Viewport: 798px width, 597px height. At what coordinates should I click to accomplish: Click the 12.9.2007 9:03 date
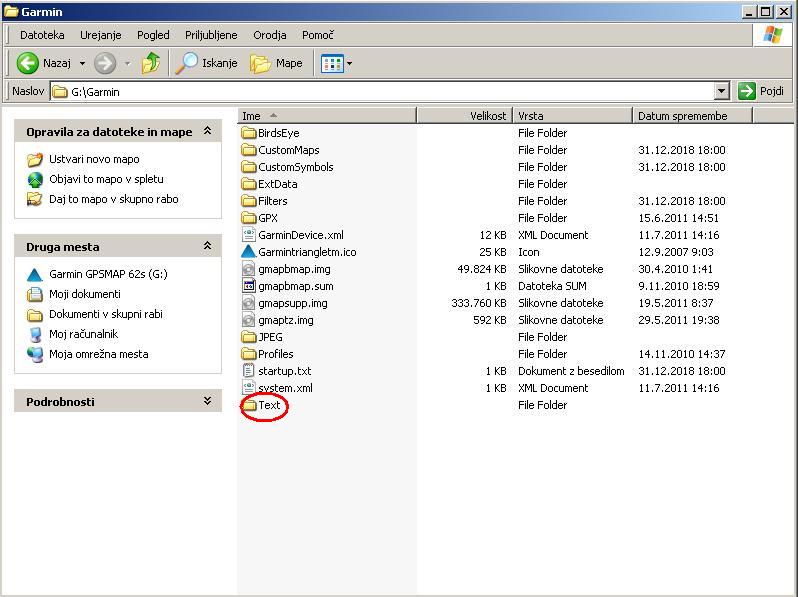coord(676,252)
